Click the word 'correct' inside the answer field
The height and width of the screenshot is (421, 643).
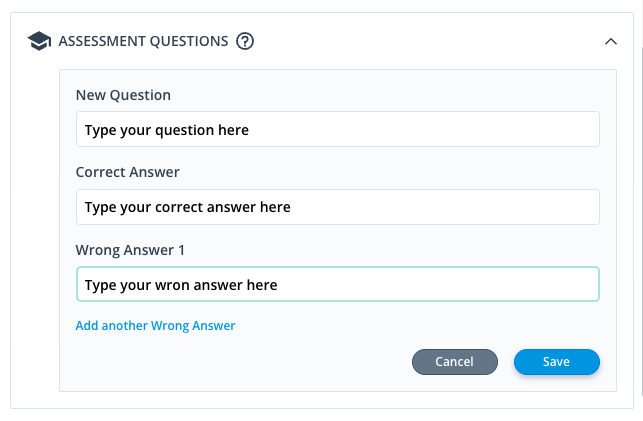pyautogui.click(x=179, y=207)
